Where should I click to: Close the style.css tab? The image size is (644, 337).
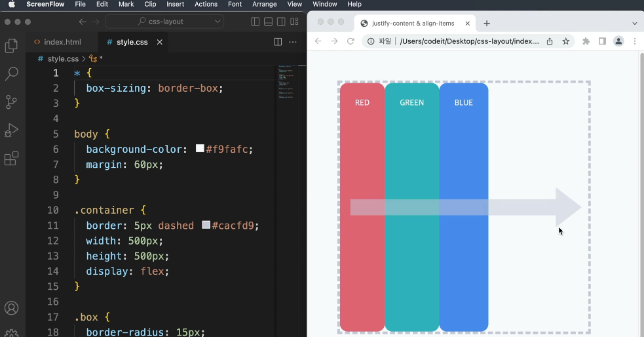[x=160, y=42]
